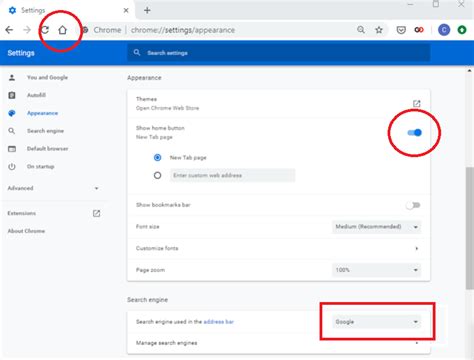
Task: Close the Settings tab
Action: (x=126, y=10)
